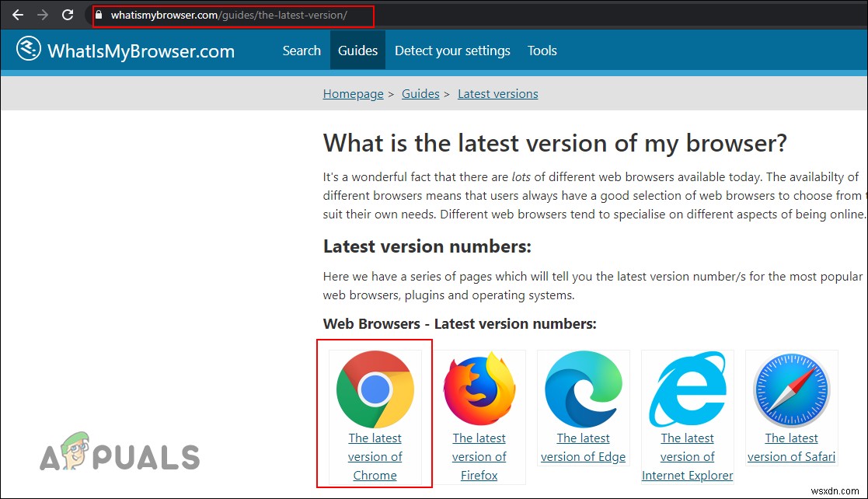Open The latest version of Firefox link
This screenshot has width=868, height=499.
click(x=479, y=456)
